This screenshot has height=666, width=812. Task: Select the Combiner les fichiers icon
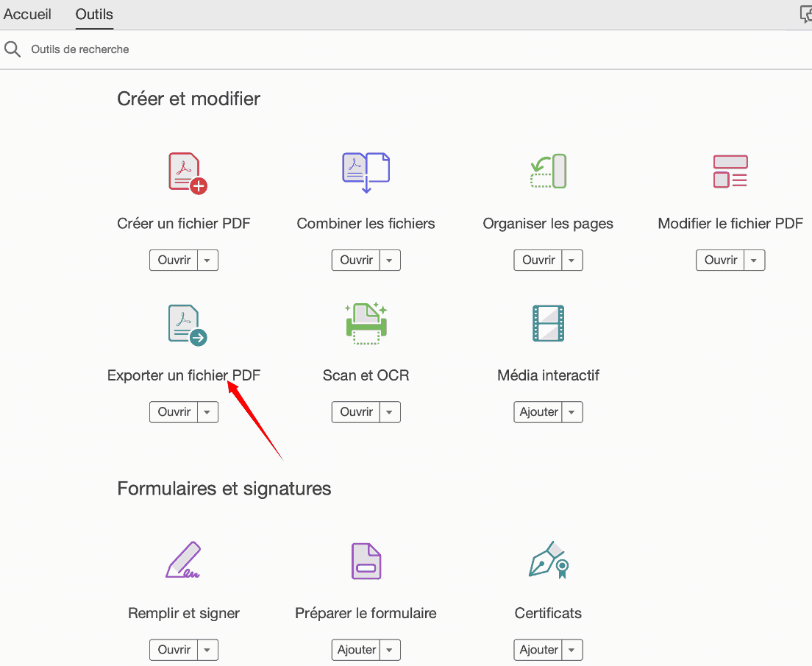click(366, 172)
